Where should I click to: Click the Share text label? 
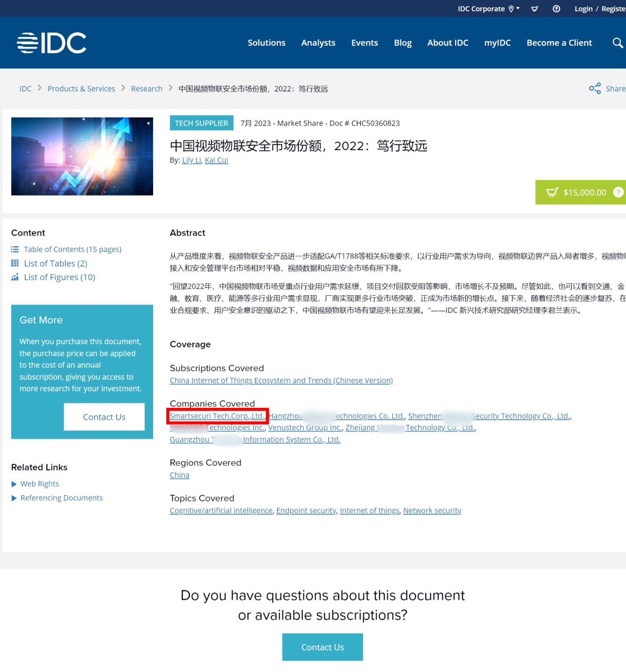[616, 89]
